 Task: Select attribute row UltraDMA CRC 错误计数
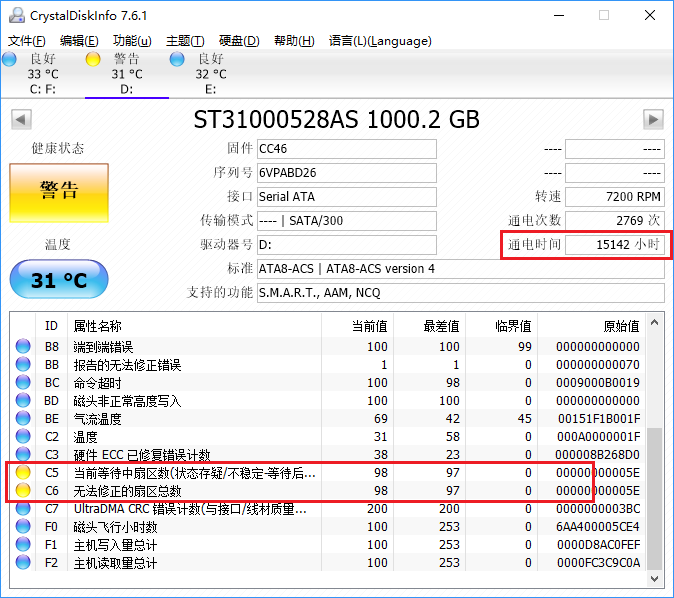[x=328, y=509]
